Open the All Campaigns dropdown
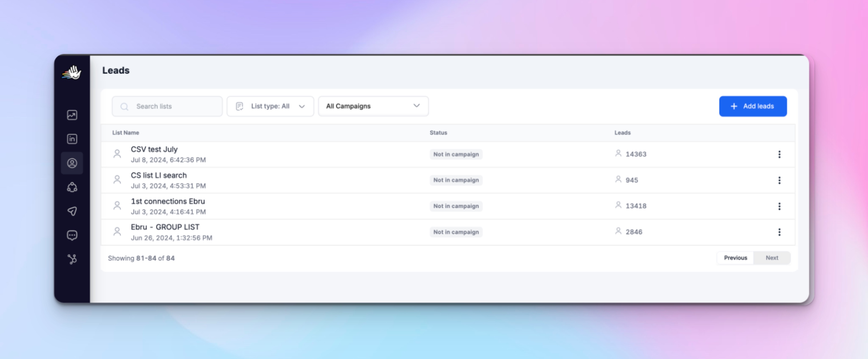Screen dimensions: 868x359 (373, 106)
